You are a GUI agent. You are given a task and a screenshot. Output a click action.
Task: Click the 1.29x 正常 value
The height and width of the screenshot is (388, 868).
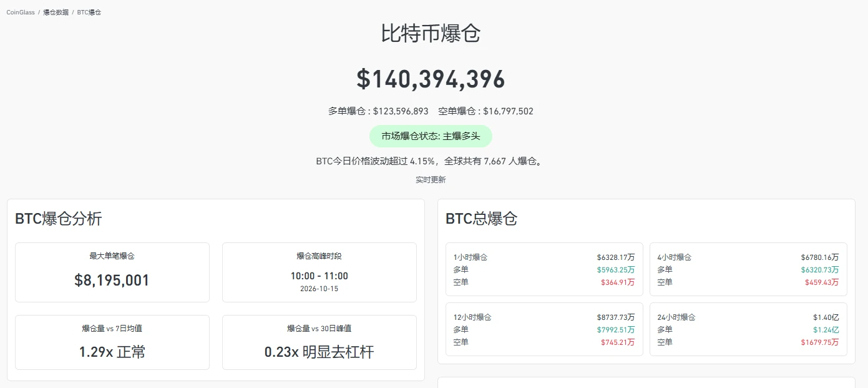coord(112,352)
